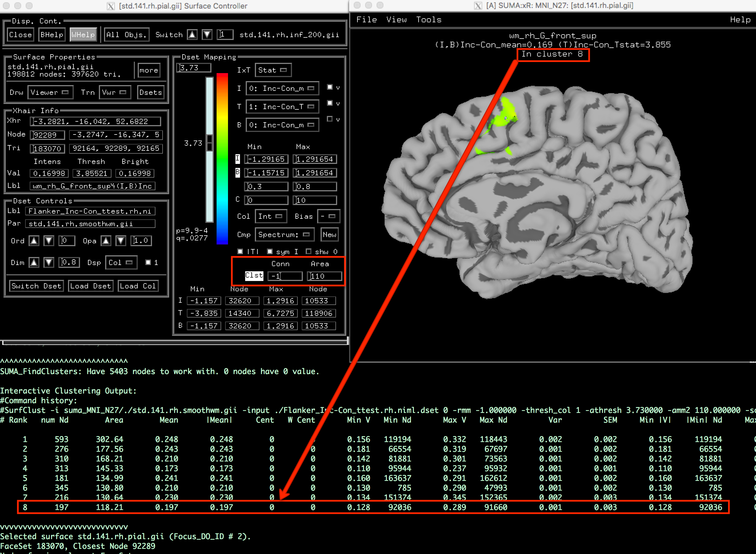Click the Tri 183070 field
This screenshot has height=554, width=756.
(x=47, y=148)
